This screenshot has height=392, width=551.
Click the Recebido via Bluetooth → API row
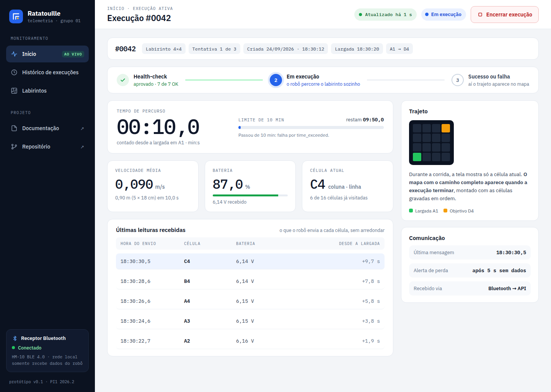tap(470, 289)
